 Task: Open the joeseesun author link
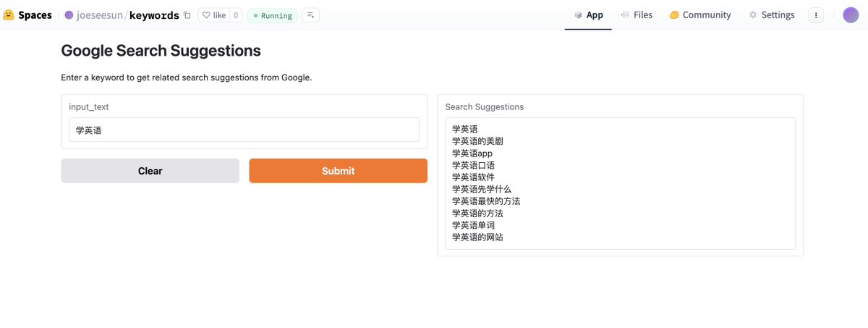pyautogui.click(x=100, y=15)
